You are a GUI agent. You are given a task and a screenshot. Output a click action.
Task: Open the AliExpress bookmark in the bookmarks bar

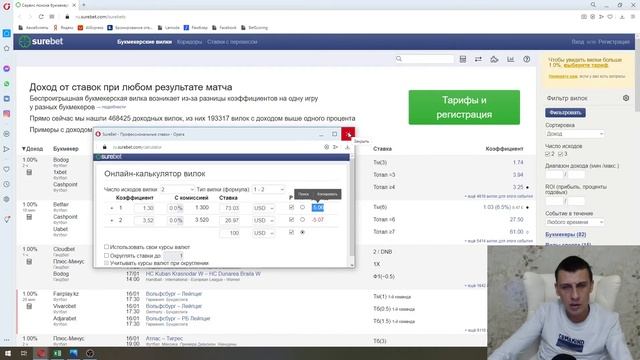pos(91,28)
